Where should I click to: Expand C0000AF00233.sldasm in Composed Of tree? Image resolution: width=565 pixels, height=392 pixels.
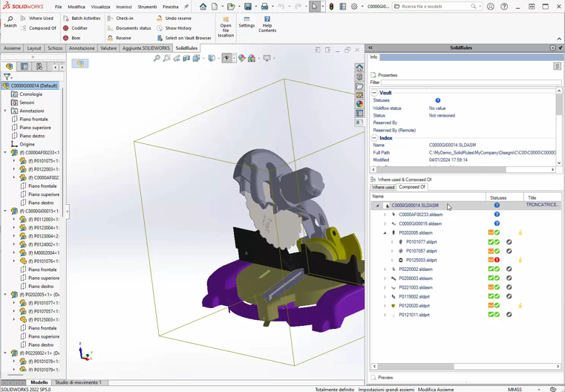tap(385, 215)
